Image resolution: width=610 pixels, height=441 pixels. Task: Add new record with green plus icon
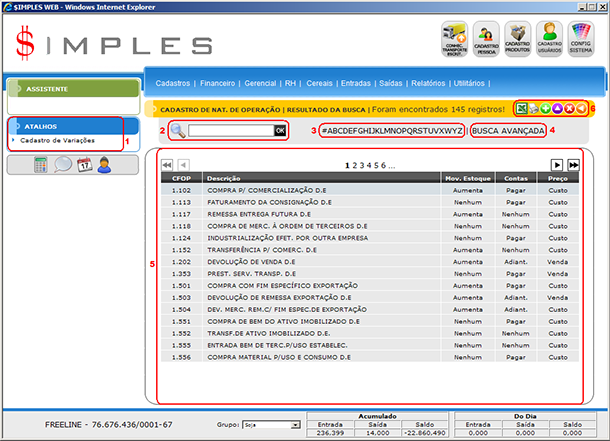(x=545, y=107)
